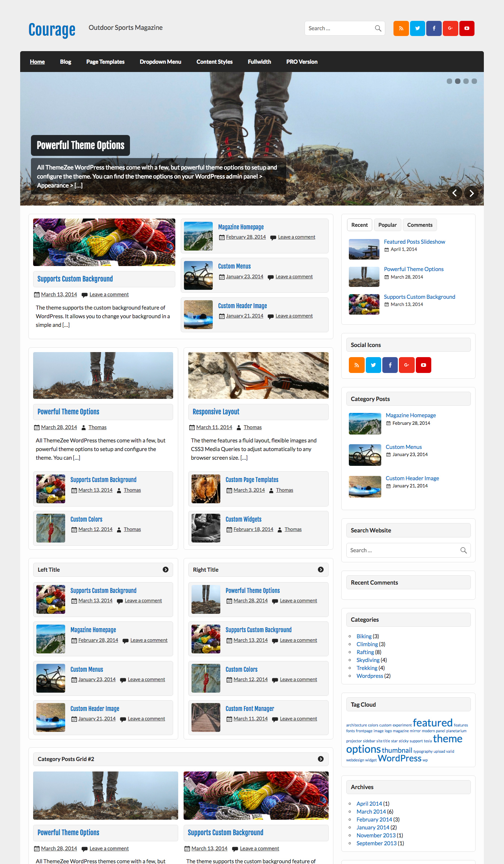
Task: Click Google Plus icon in header
Action: pyautogui.click(x=450, y=28)
